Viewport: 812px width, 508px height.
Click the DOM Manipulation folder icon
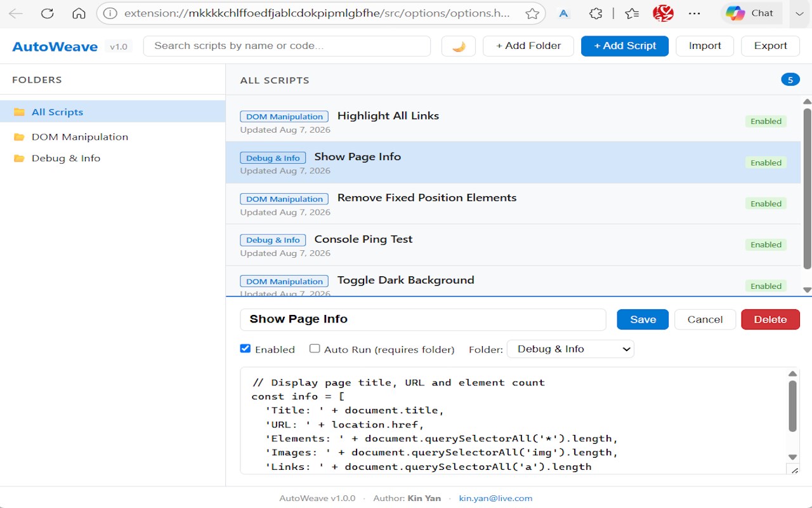[19, 137]
